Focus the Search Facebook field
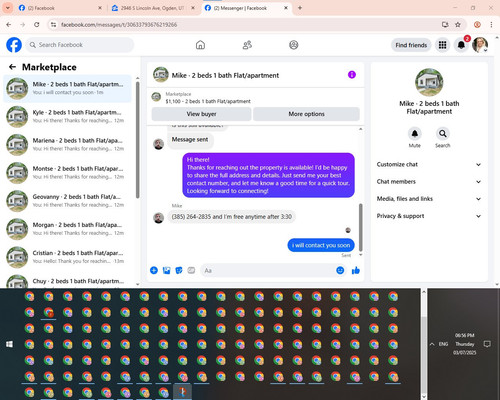The height and width of the screenshot is (400, 500). (80, 45)
